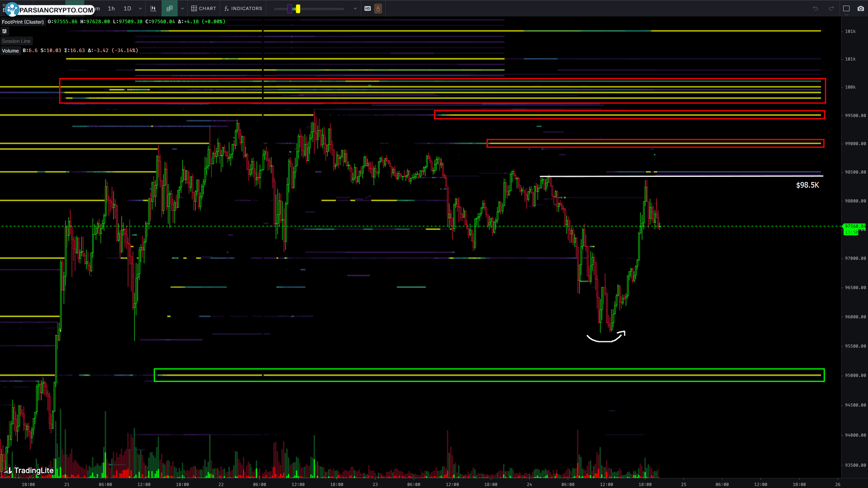
Task: Click the 95000.00 price axis label
Action: click(x=855, y=375)
